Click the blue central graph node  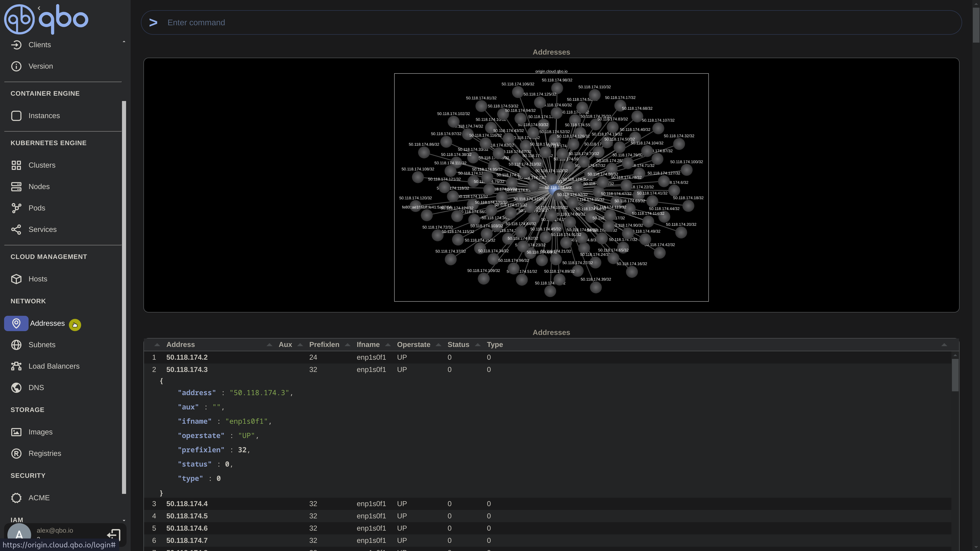click(552, 189)
